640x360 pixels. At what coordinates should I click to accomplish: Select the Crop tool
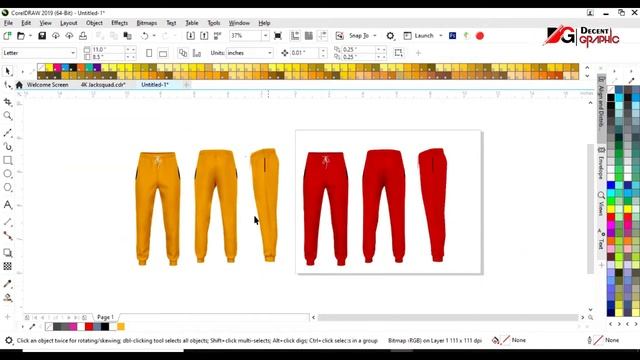8,102
